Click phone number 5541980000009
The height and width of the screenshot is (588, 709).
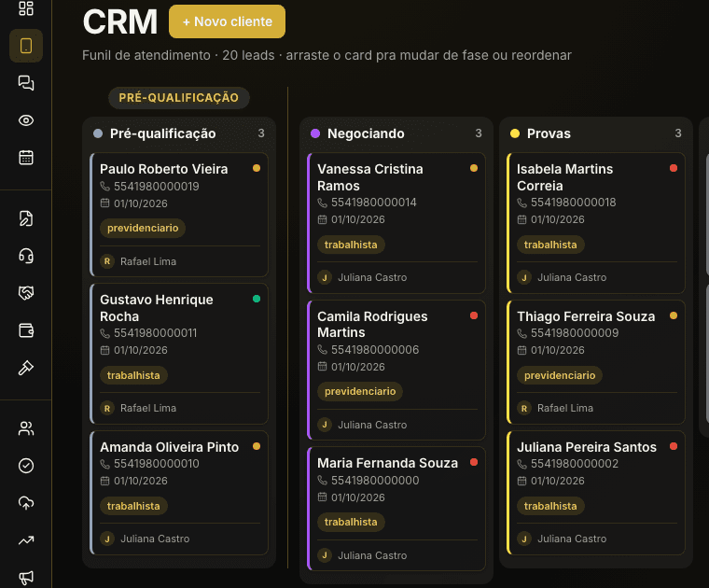575,333
